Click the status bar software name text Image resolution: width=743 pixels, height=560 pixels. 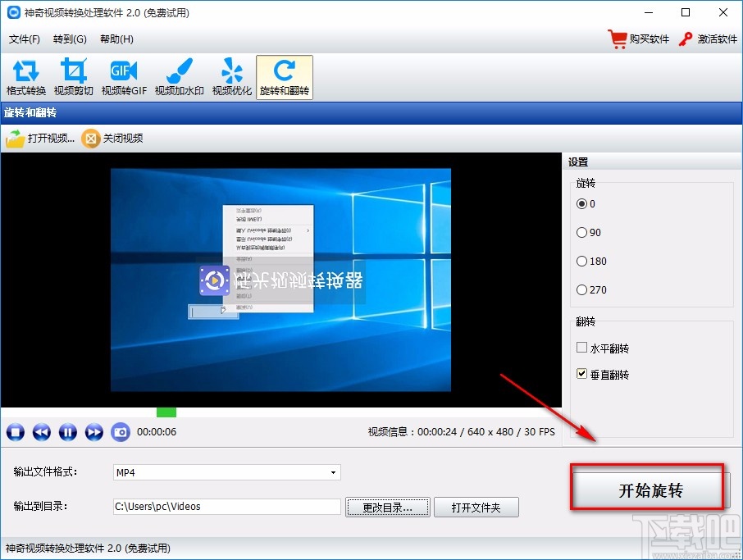tap(88, 549)
